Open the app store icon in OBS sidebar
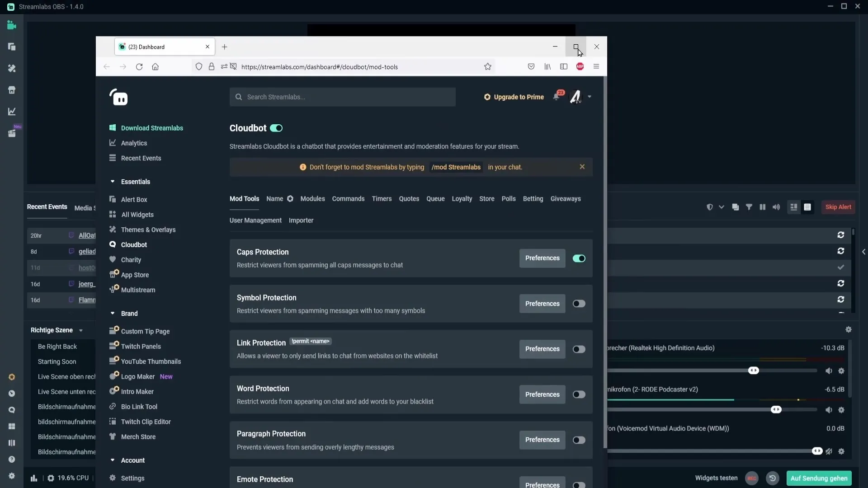Viewport: 868px width, 488px height. 12,90
